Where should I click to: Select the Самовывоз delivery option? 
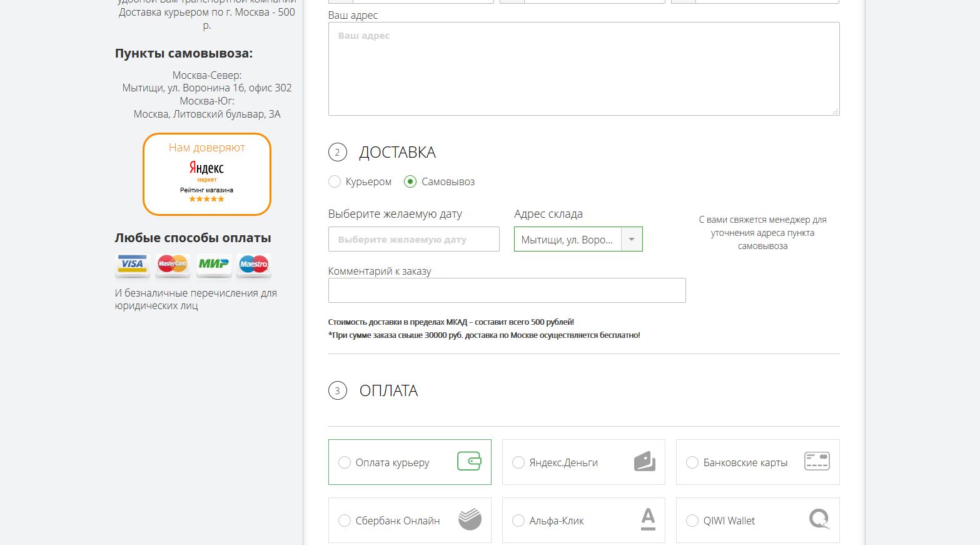[x=410, y=182]
